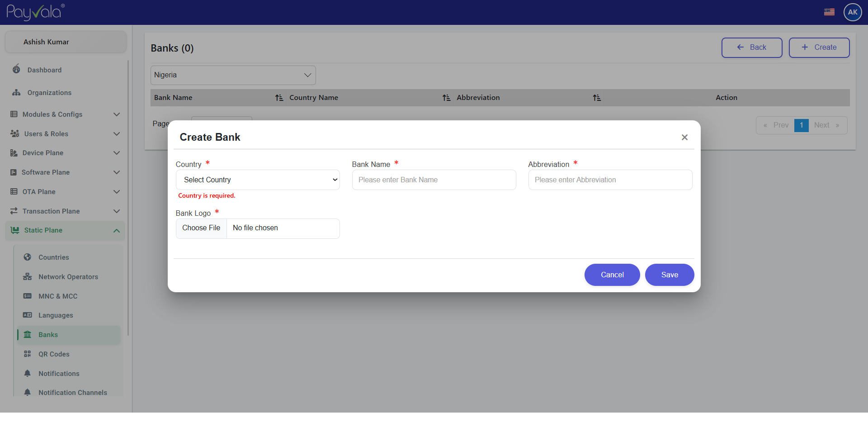The image size is (868, 437).
Task: Sort by Bank Name column icon
Action: 279,98
